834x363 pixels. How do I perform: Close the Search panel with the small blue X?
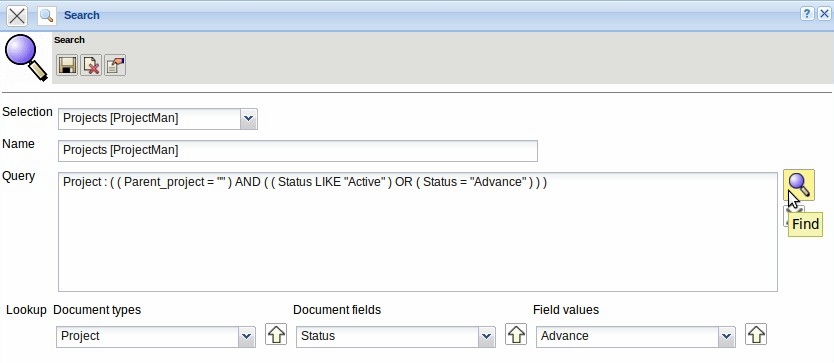point(823,14)
